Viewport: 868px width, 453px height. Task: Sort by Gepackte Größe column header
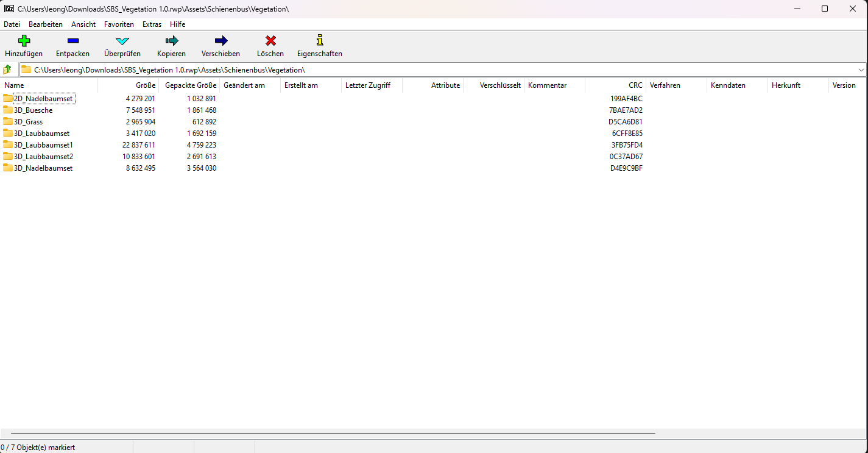point(191,85)
